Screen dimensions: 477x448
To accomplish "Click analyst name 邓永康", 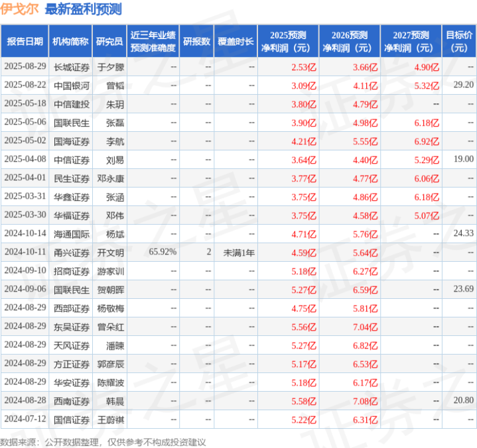I will (111, 178).
